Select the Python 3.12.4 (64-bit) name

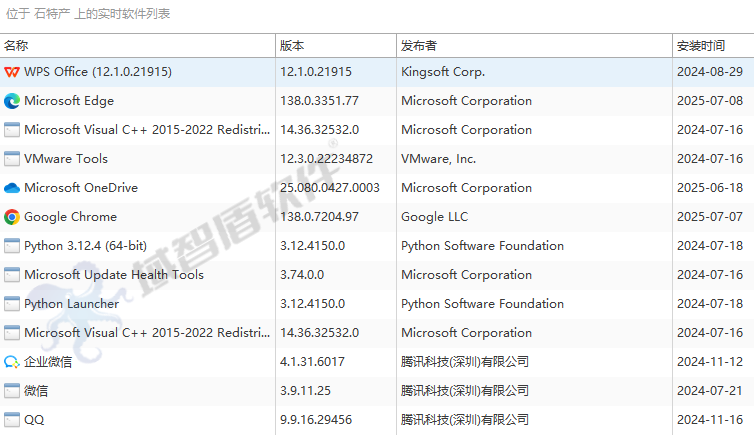[86, 246]
